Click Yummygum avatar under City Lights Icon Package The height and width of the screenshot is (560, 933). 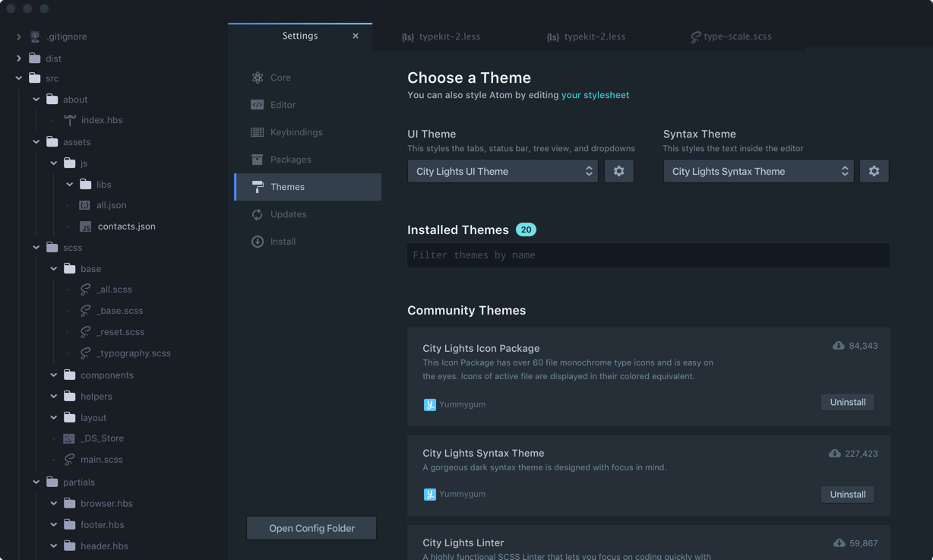(x=430, y=405)
